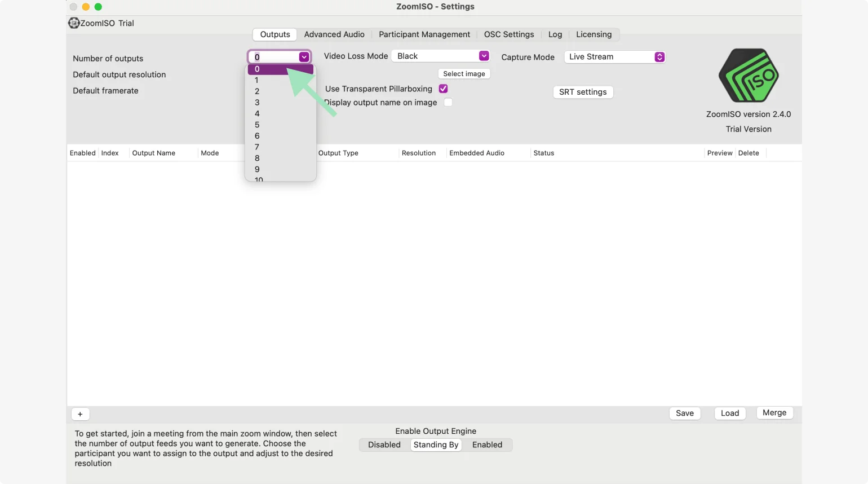This screenshot has height=484, width=868.
Task: Choose 2 in the outputs list
Action: point(281,91)
